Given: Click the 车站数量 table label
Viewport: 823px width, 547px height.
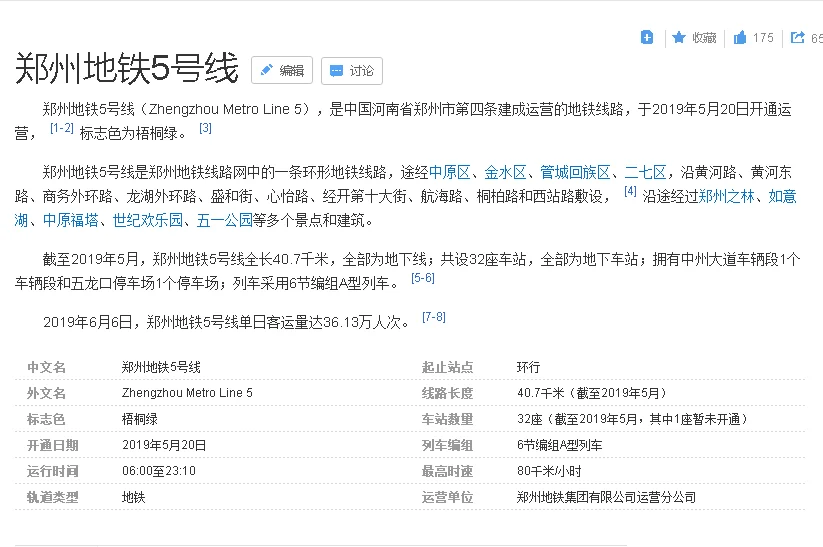Looking at the screenshot, I should coord(447,419).
